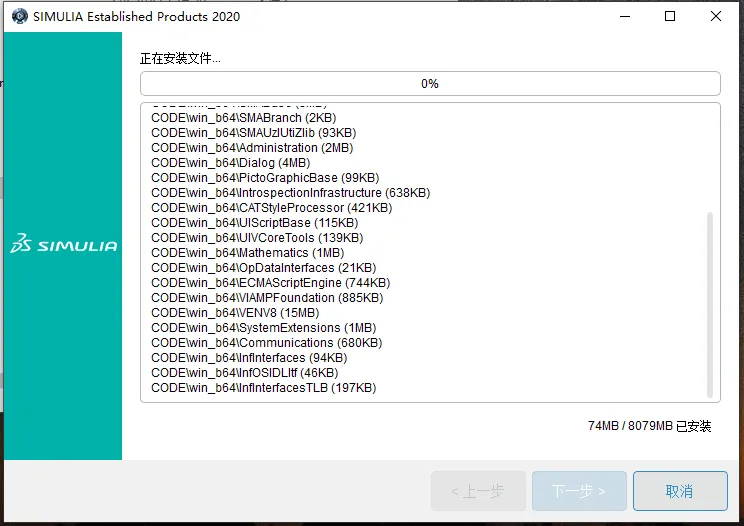This screenshot has width=744, height=526.
Task: Select the UIScriptBase (115KB) entry
Action: coord(254,223)
